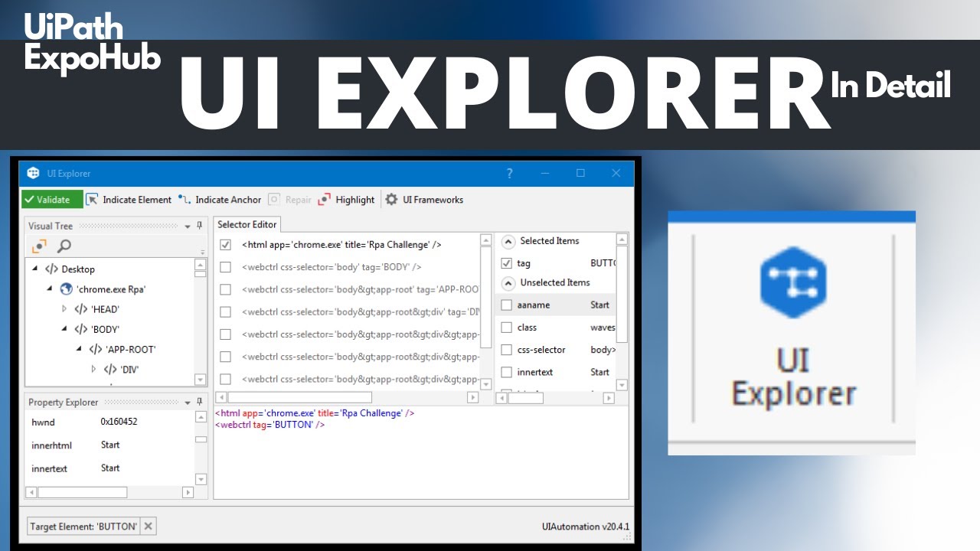Click the Visual Tree vertical scrollbar down arrow
This screenshot has height=551, width=980.
201,380
